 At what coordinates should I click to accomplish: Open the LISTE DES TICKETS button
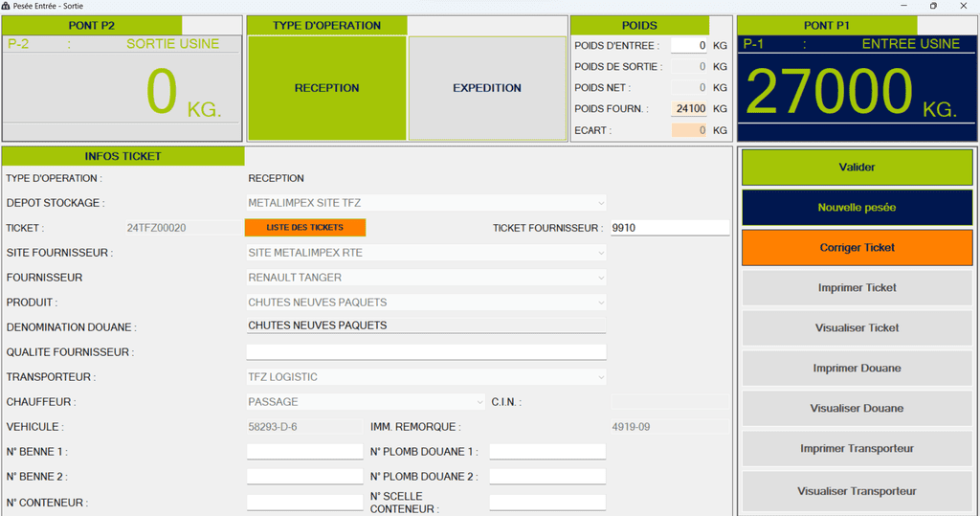(305, 228)
